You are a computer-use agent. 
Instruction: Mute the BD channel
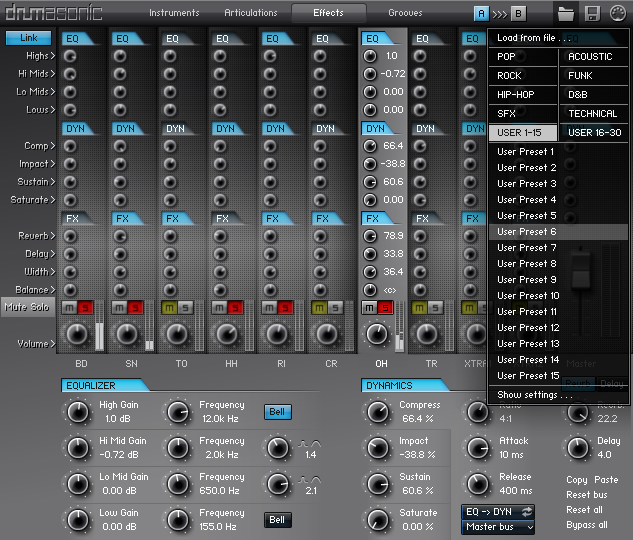(69, 308)
